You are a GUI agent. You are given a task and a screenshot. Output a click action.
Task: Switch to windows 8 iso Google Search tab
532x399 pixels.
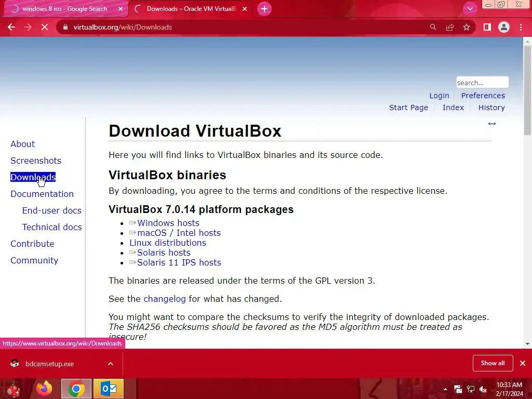point(65,9)
